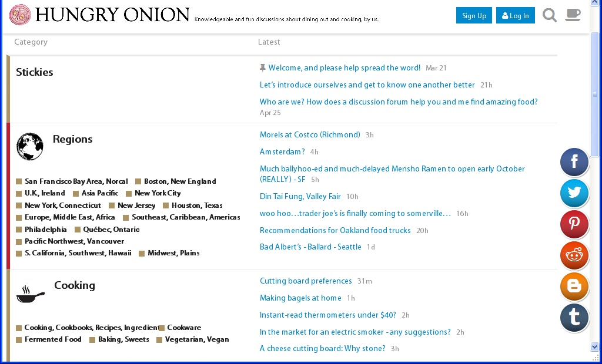Click the Latest column header
602x364 pixels.
[269, 42]
